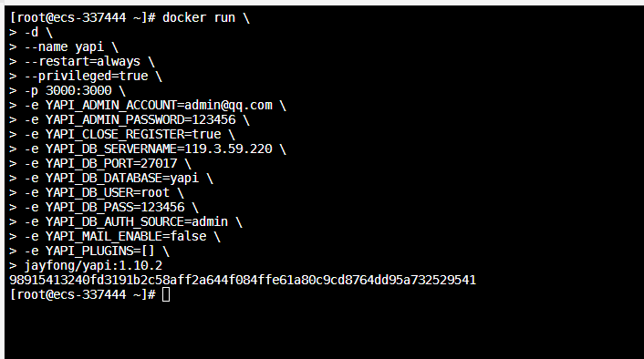Image resolution: width=644 pixels, height=359 pixels.
Task: Click the YAPI_DB_AUTH_SOURCE=admin line
Action: (137, 222)
